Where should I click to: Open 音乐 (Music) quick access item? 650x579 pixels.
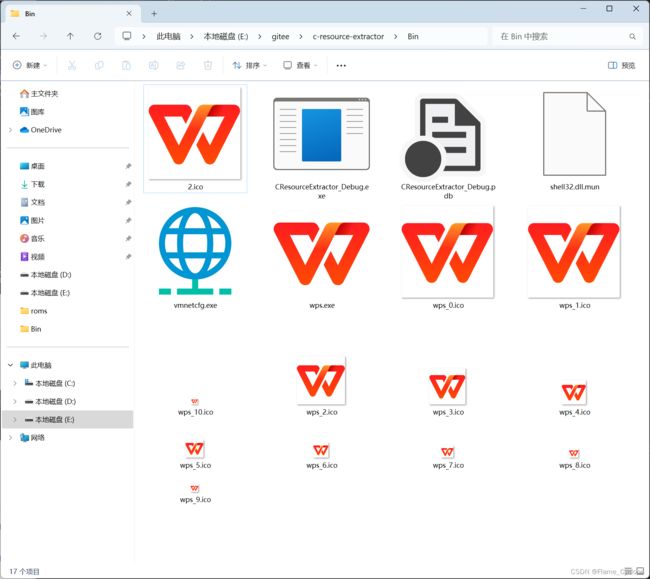pos(32,238)
